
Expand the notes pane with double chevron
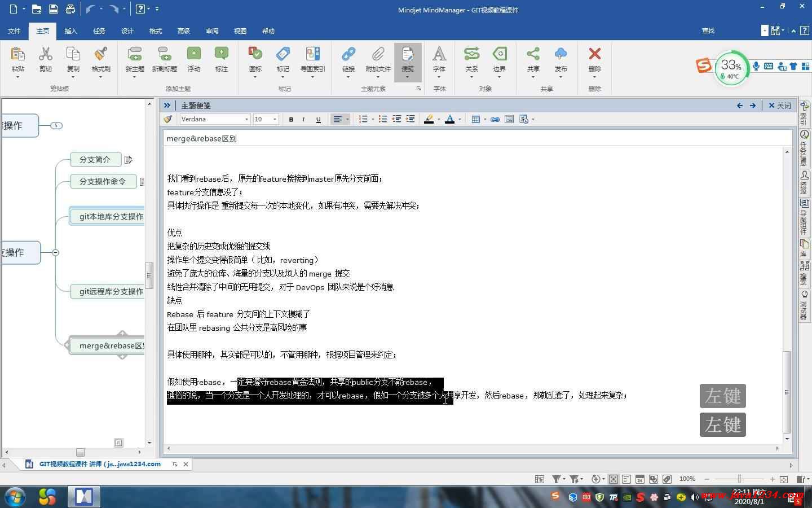167,105
